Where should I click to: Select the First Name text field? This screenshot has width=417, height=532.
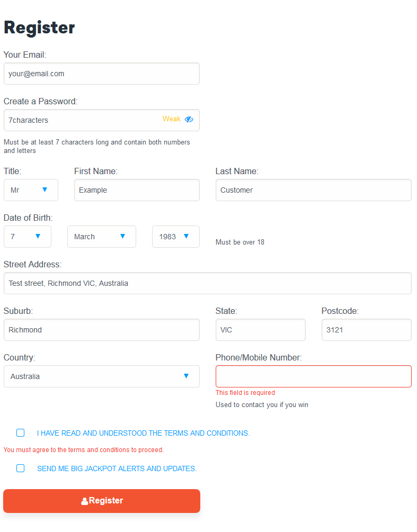(137, 190)
